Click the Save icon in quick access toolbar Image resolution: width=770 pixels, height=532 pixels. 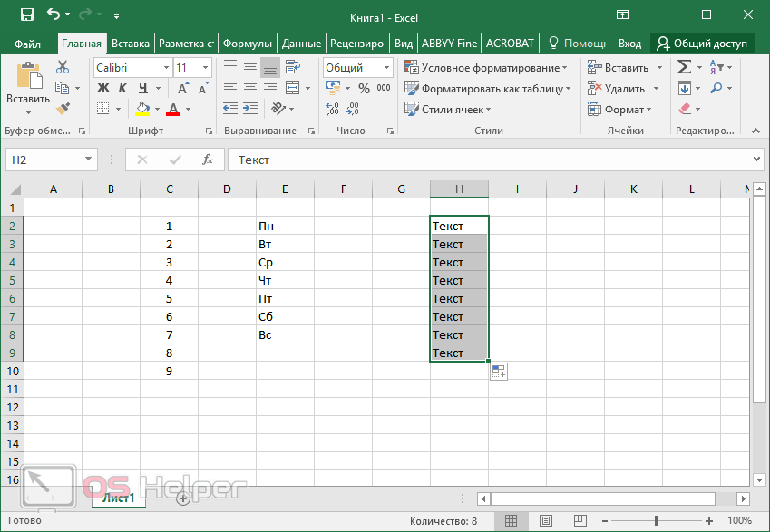26,15
